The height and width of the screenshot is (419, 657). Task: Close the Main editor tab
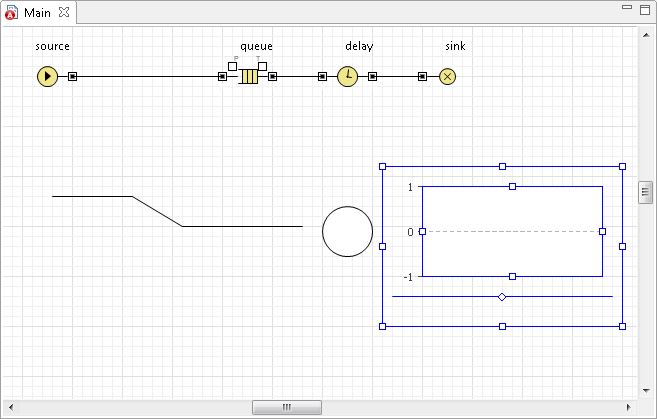click(64, 13)
